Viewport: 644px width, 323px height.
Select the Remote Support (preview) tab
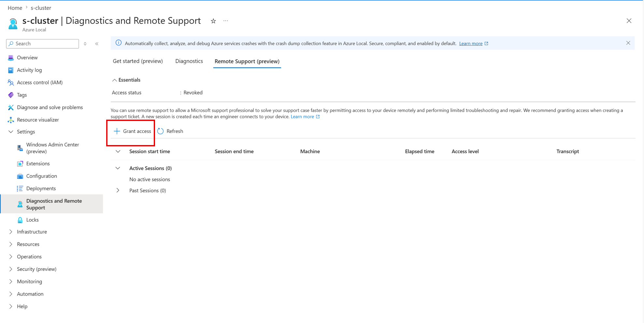(247, 61)
